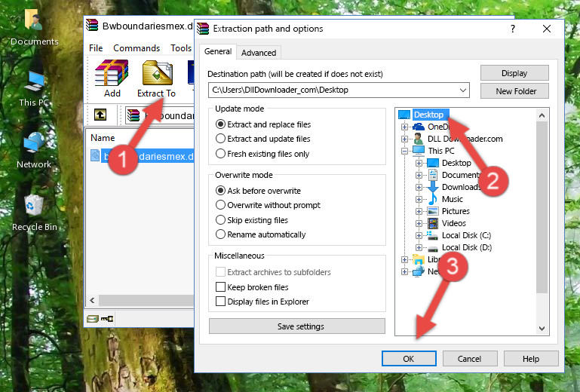Select Overwrite without prompt option
The height and width of the screenshot is (392, 580).
pyautogui.click(x=220, y=205)
